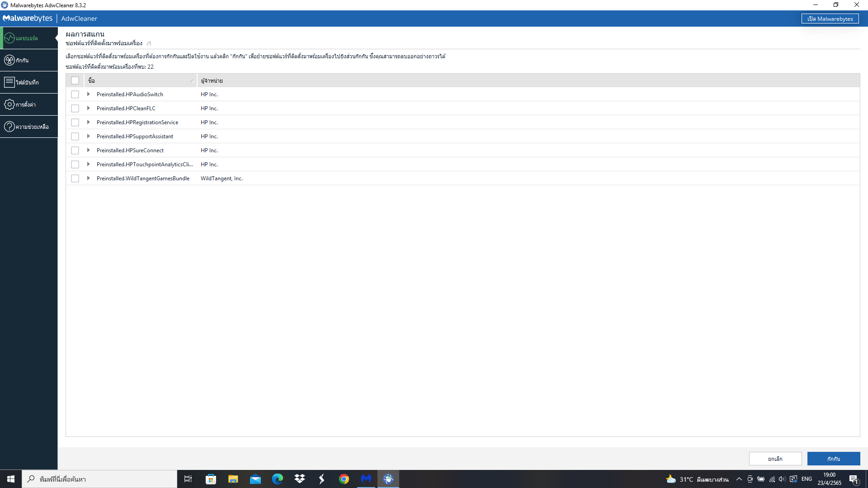Image resolution: width=868 pixels, height=488 pixels.
Task: Expand the Preinstalled.HPSupportAssistant entry
Action: pos(89,136)
